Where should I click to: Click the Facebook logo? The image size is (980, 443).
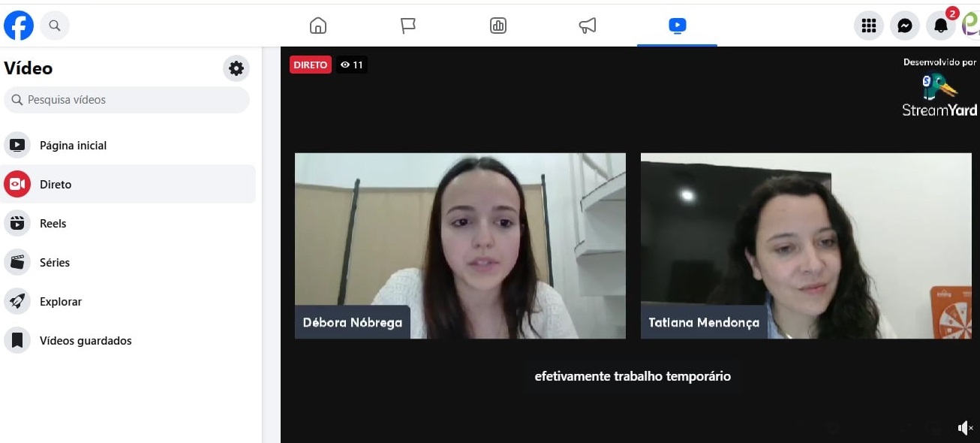click(19, 26)
